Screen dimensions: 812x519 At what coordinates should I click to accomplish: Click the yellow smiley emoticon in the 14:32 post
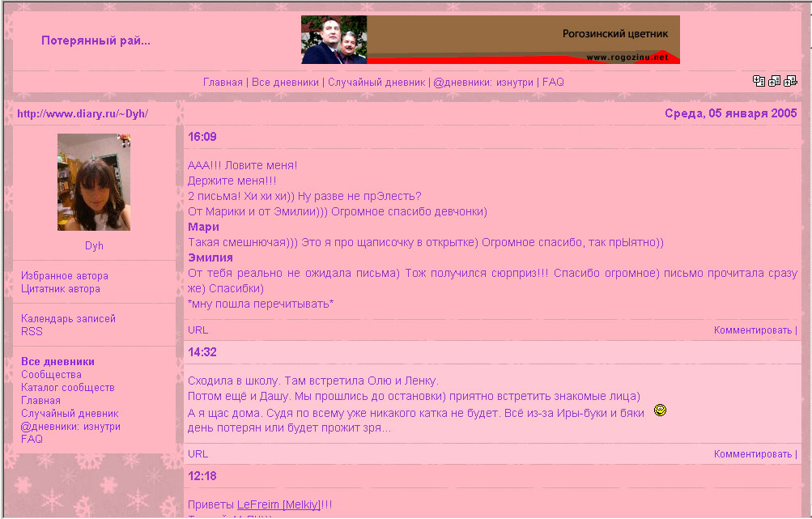(x=660, y=411)
